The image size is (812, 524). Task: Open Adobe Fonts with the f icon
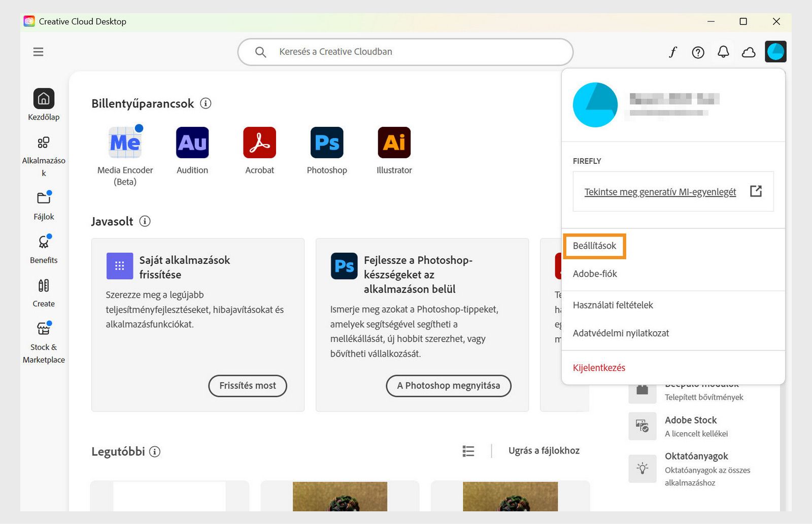673,51
